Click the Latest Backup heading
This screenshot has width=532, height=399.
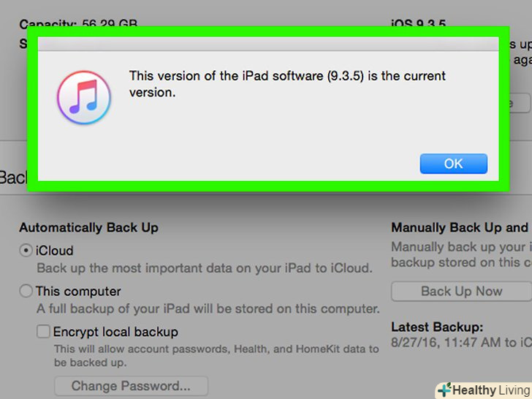(437, 327)
